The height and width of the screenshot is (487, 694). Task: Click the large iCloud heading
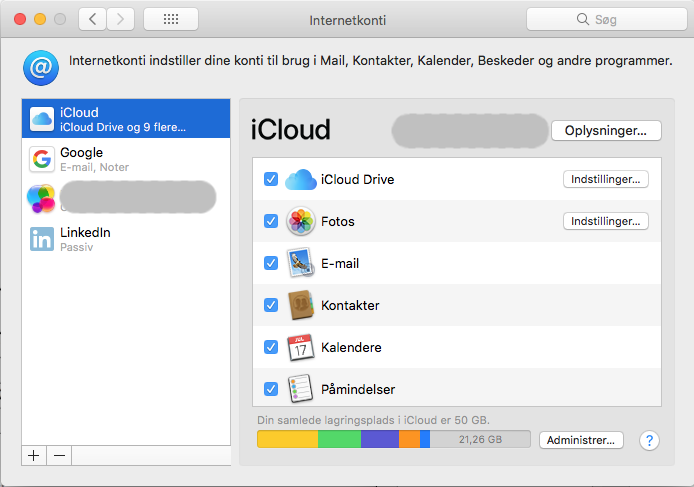tap(290, 129)
